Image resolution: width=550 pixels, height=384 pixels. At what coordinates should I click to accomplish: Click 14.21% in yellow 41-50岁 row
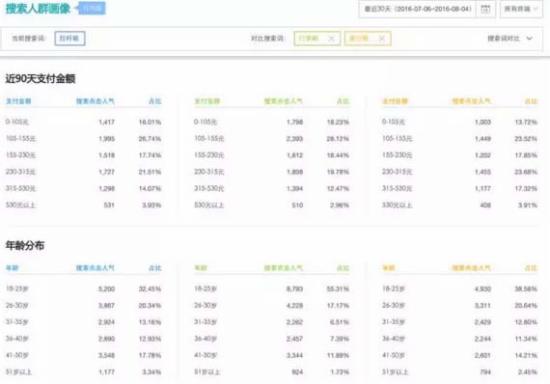[526, 356]
